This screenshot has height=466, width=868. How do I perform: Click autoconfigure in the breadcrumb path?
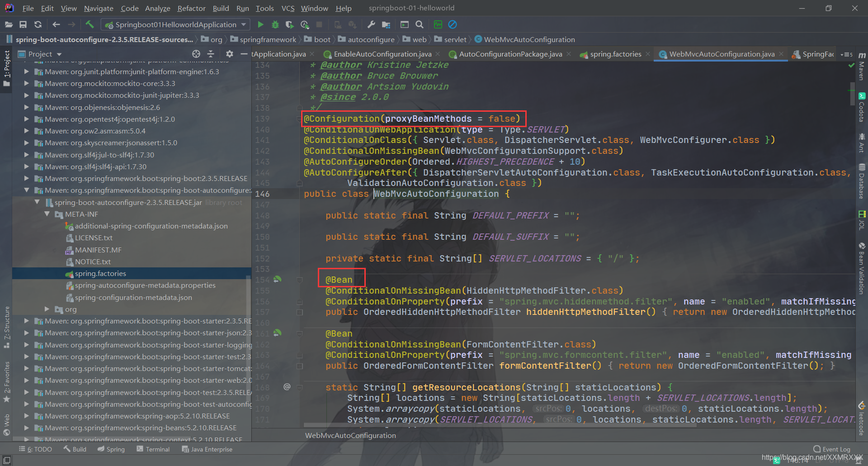[371, 39]
